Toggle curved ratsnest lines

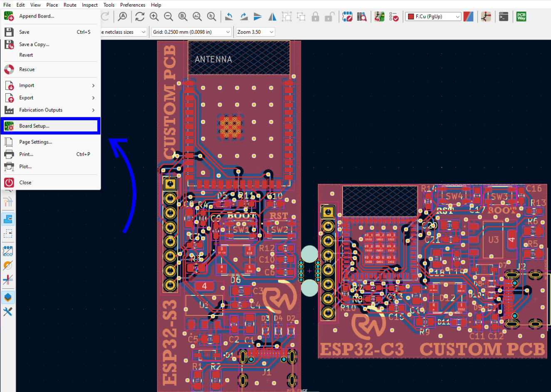[x=8, y=202]
